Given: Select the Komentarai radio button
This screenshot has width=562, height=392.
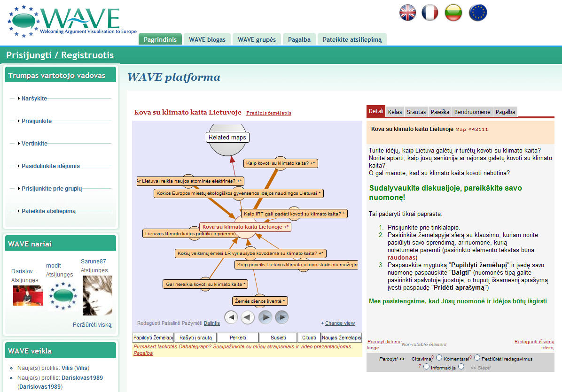Looking at the screenshot, I should click(x=477, y=358).
